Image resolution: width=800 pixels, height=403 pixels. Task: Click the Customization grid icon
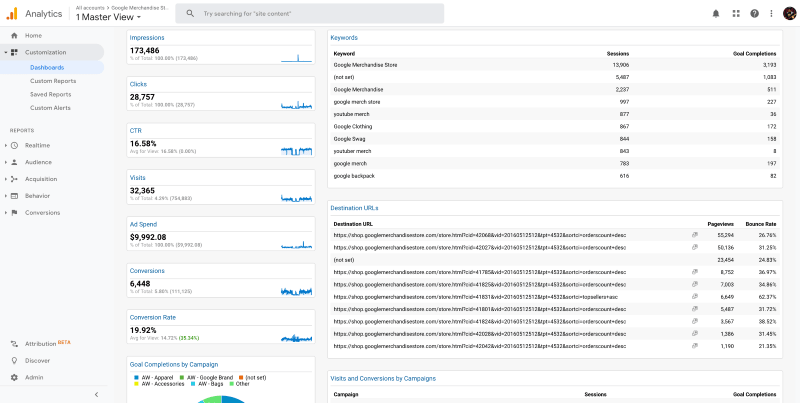(14, 52)
